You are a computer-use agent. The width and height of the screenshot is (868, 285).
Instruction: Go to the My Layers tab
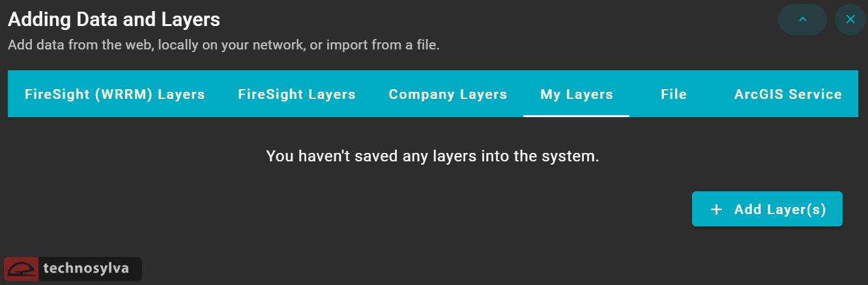point(577,94)
